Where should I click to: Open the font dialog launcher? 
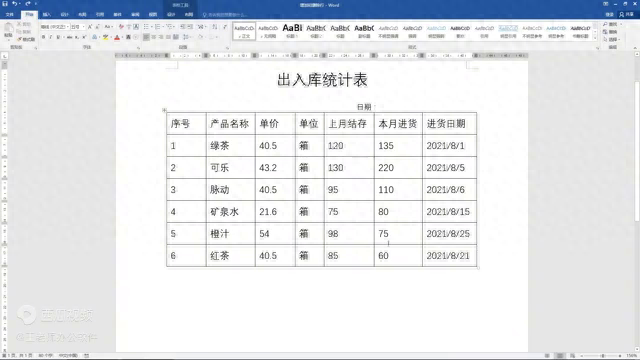pos(138,48)
